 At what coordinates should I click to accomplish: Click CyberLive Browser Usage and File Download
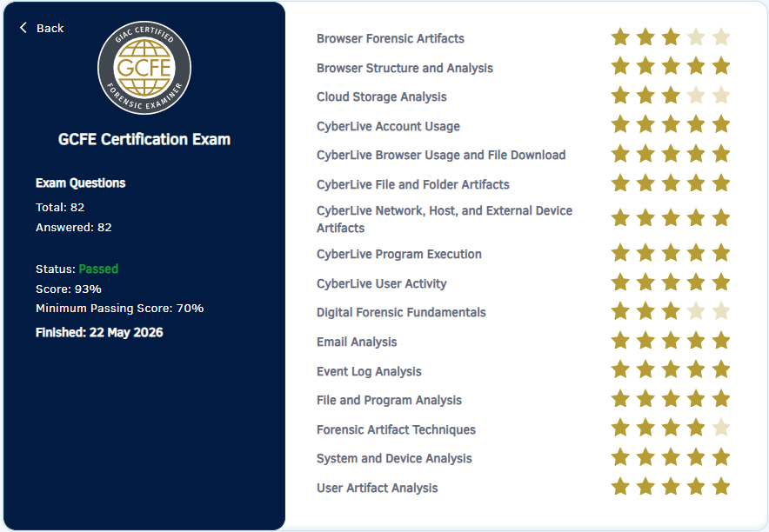441,156
